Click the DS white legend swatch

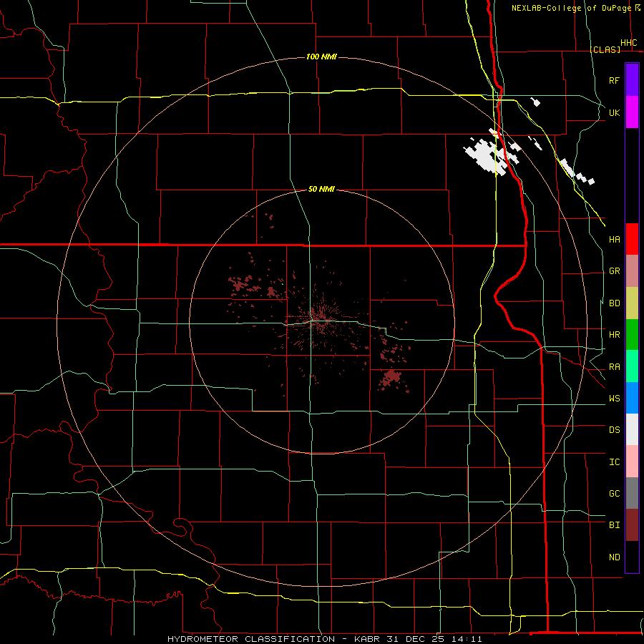(632, 429)
